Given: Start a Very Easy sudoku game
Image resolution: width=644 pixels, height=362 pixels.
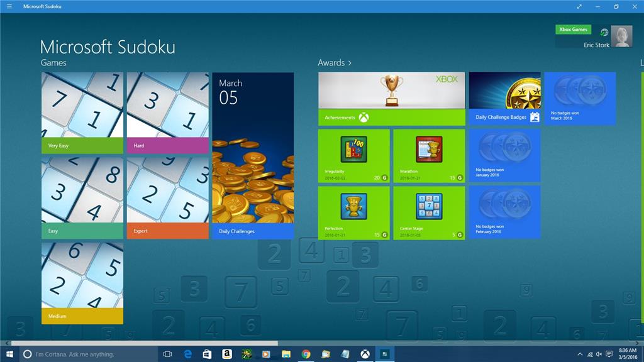Looking at the screenshot, I should coord(82,113).
